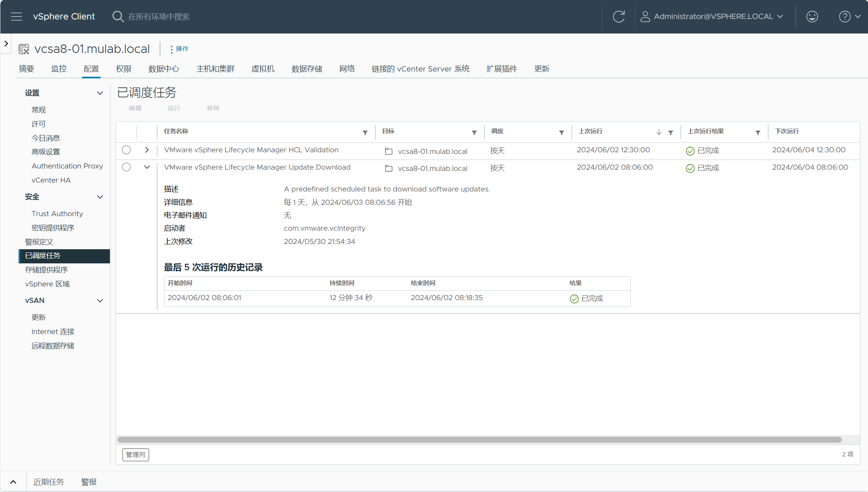The image size is (868, 492).
Task: Open 近期任务 bottom panel tab
Action: click(x=48, y=482)
